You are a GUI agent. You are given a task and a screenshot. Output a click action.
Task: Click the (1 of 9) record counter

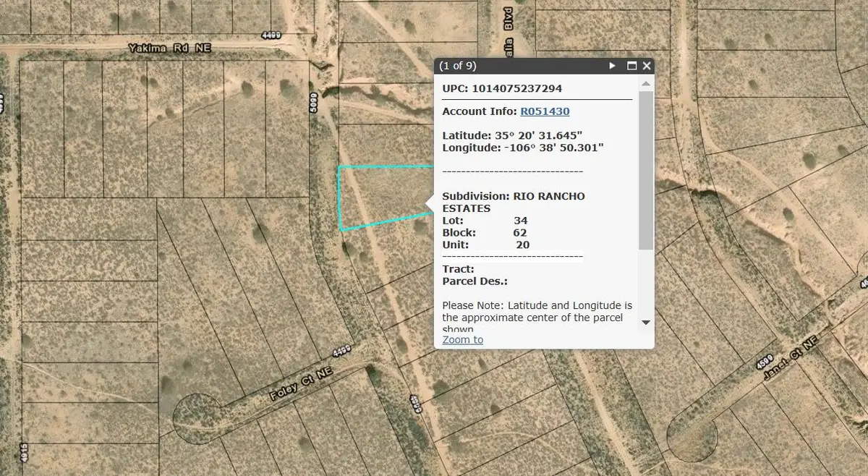tap(456, 65)
